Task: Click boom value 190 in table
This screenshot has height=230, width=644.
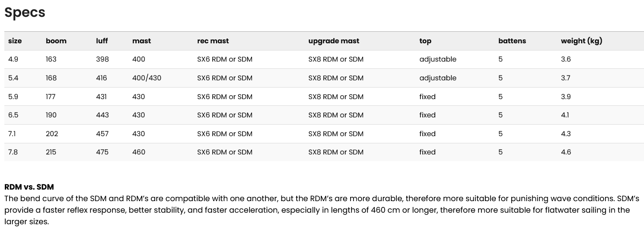Action: click(51, 115)
